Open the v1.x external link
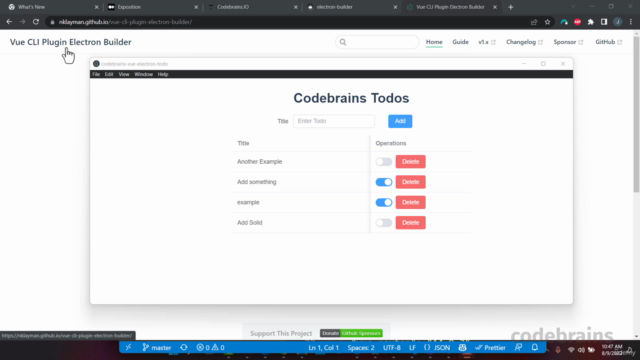 click(487, 42)
